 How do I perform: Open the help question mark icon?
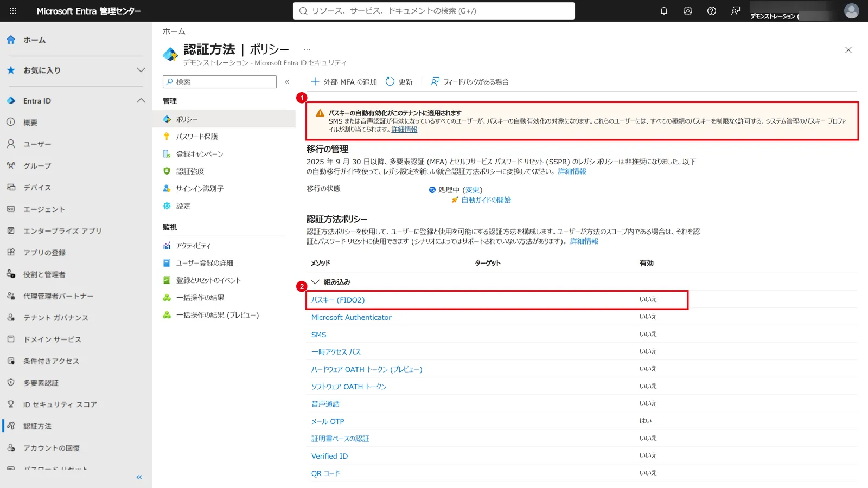pyautogui.click(x=712, y=11)
